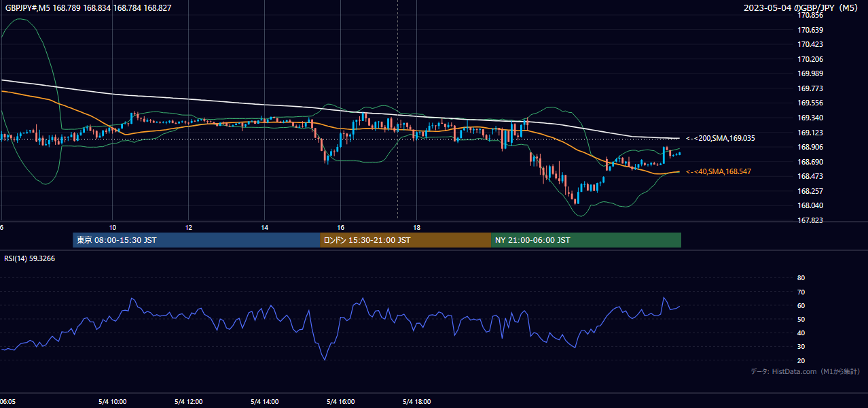Click price axis label 168.473

tap(810, 176)
